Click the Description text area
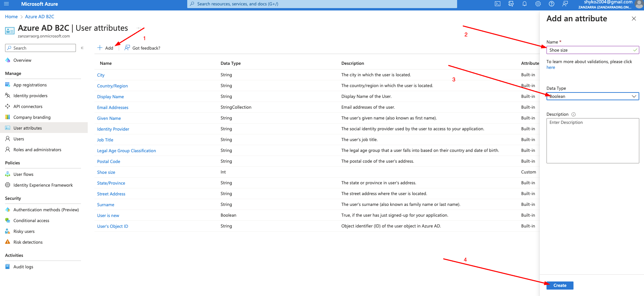This screenshot has height=296, width=644. pos(593,141)
